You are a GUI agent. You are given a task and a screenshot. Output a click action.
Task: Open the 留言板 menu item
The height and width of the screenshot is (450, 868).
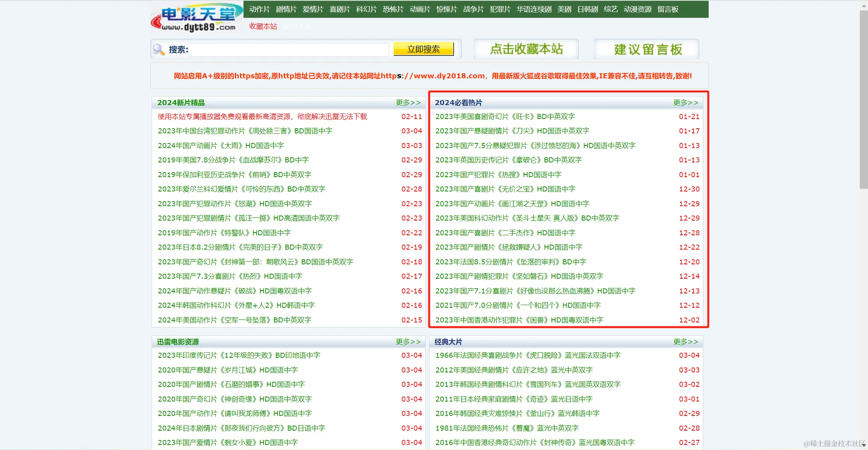(x=668, y=9)
